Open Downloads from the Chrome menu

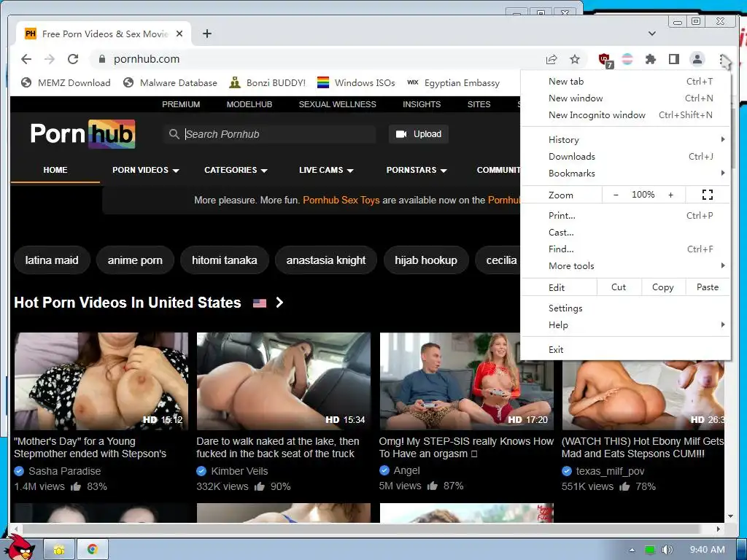[625, 156]
